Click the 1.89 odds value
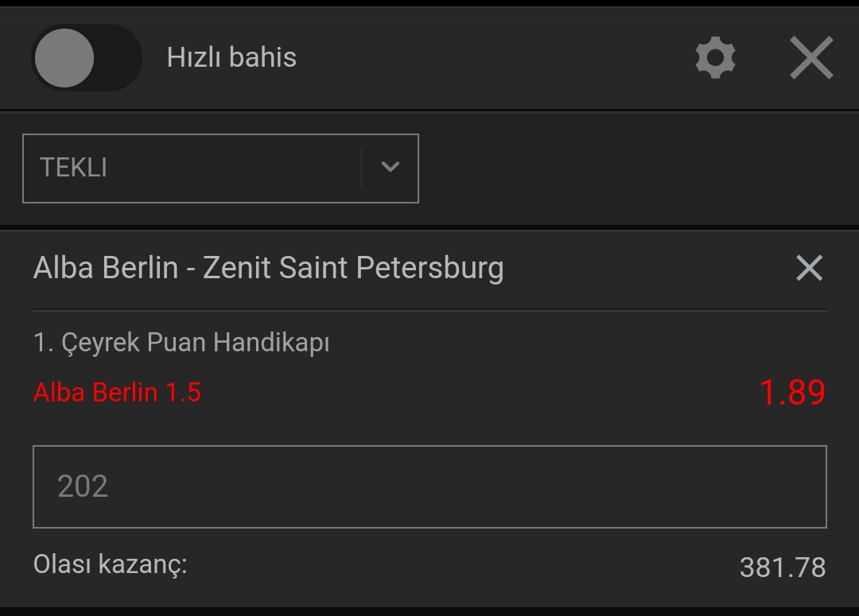Screen dimensions: 859x616 point(792,392)
